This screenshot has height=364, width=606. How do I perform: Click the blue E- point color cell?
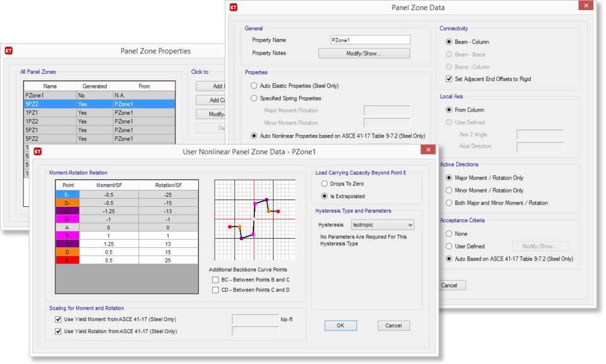point(68,195)
